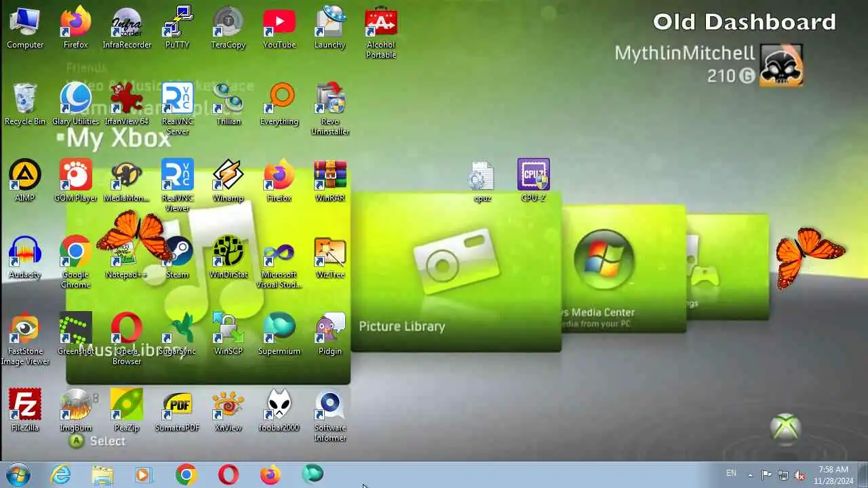Open WinDirStat shortcut
868x488 pixels.
tap(229, 258)
